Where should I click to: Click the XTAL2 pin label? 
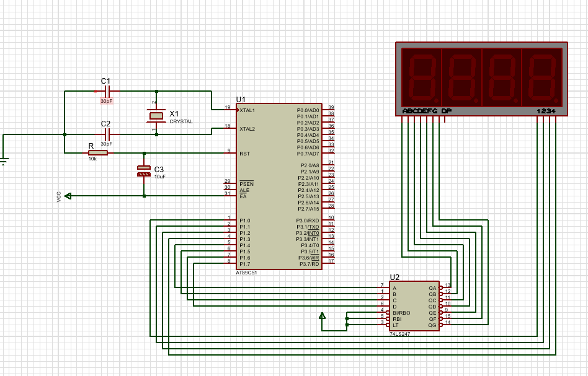tap(247, 129)
